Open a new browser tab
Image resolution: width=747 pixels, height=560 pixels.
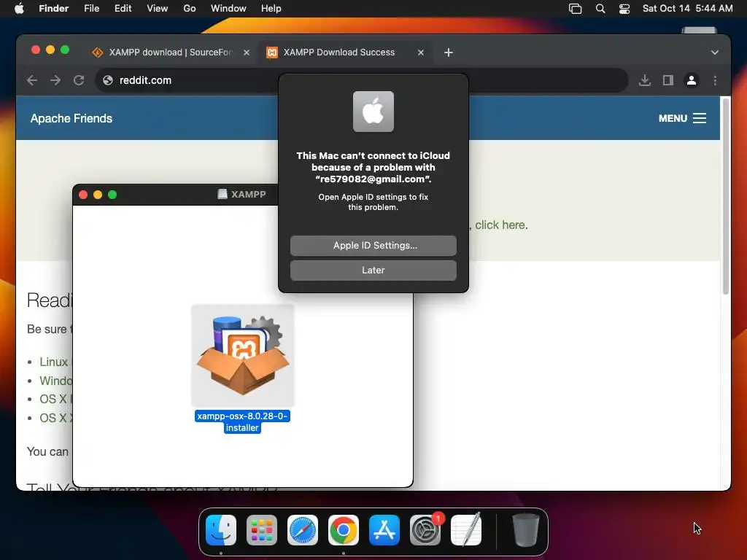coord(449,52)
